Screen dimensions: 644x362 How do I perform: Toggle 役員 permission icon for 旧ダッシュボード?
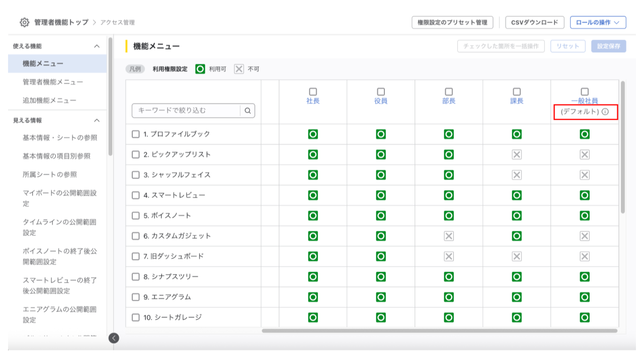(381, 256)
